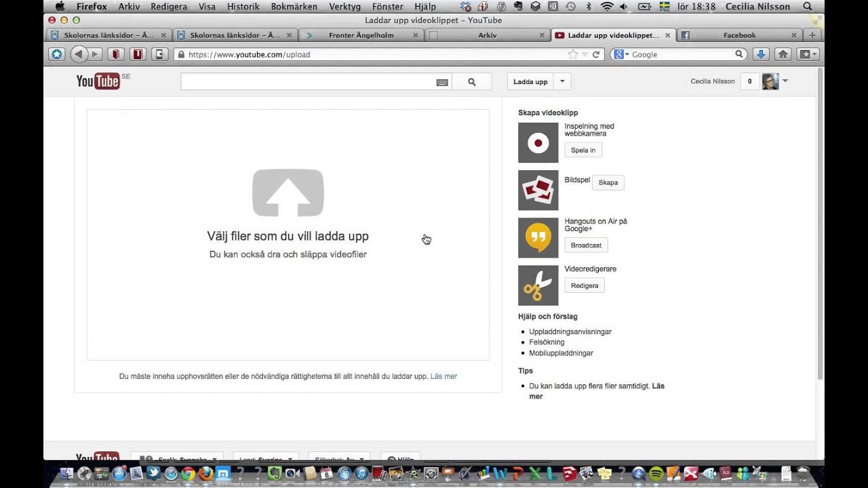
Task: Open the notifications counter showing 0
Action: (749, 81)
